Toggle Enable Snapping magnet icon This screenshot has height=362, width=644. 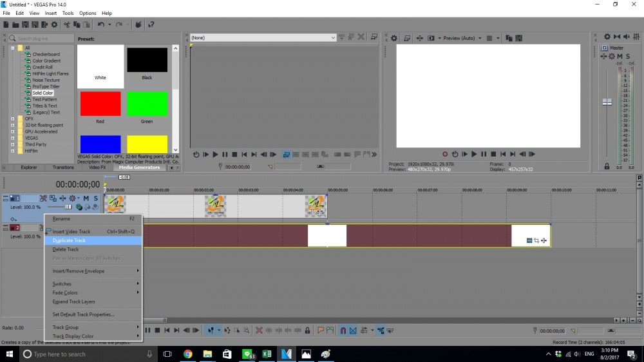click(x=343, y=330)
